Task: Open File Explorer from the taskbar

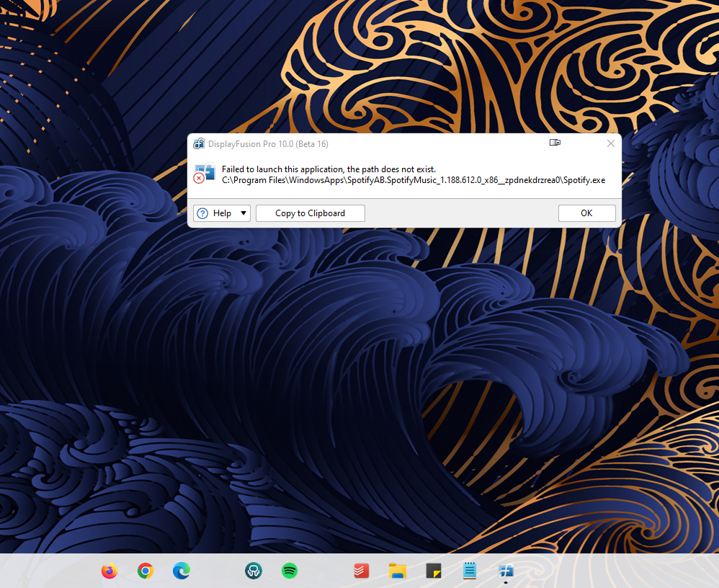Action: (x=398, y=571)
